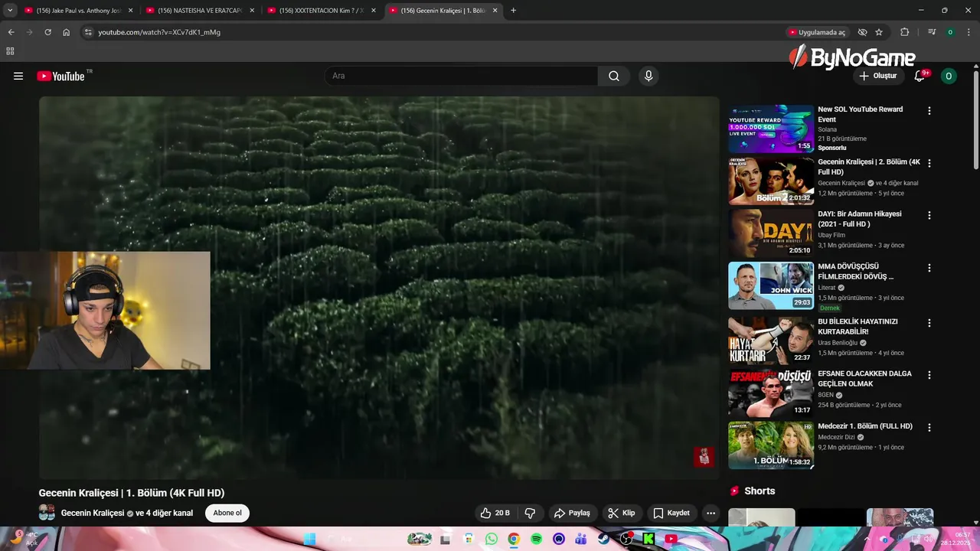
Task: Open the YouTube guide hamburger menu
Action: pos(18,76)
